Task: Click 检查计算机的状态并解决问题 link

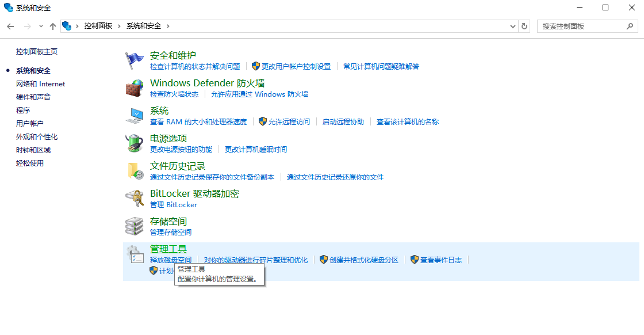Action: coord(195,67)
